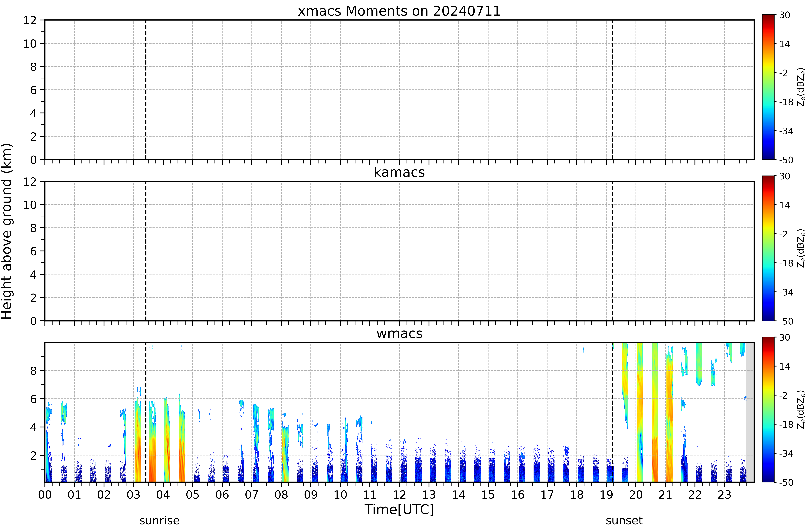Click the "22" time tick label
The image size is (811, 532).
tap(695, 494)
